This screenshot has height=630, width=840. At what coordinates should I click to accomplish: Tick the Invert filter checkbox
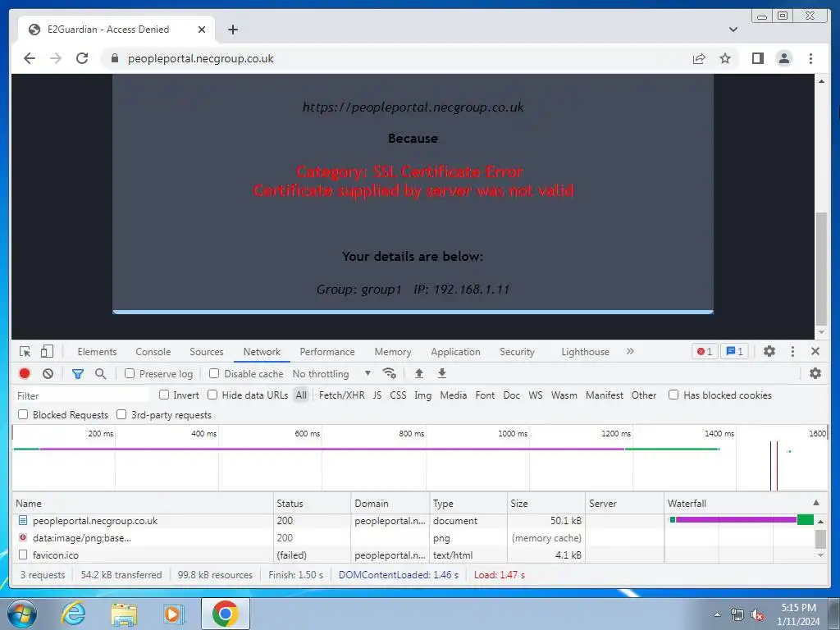pos(164,395)
